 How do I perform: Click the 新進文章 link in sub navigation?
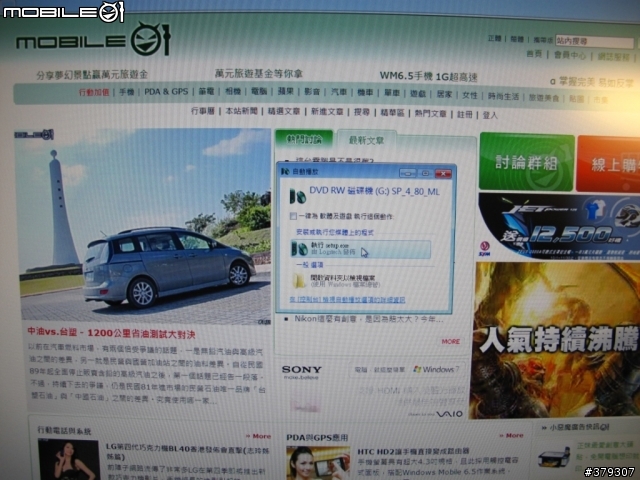(x=327, y=112)
